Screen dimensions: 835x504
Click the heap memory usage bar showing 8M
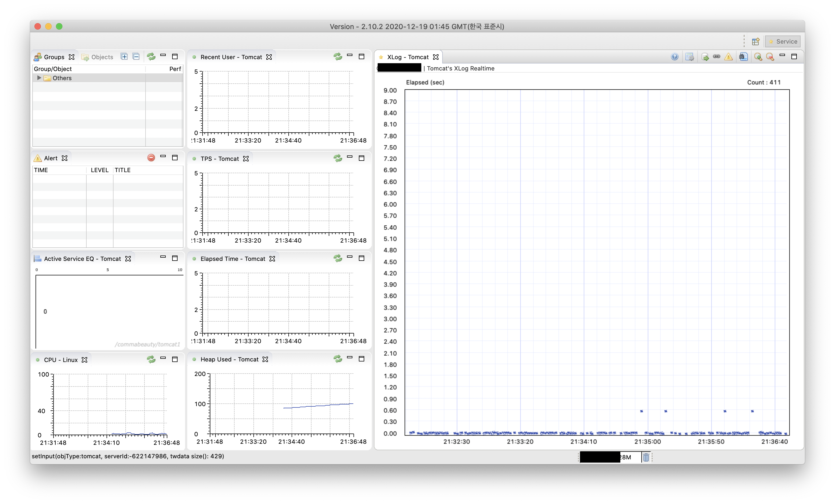[610, 457]
